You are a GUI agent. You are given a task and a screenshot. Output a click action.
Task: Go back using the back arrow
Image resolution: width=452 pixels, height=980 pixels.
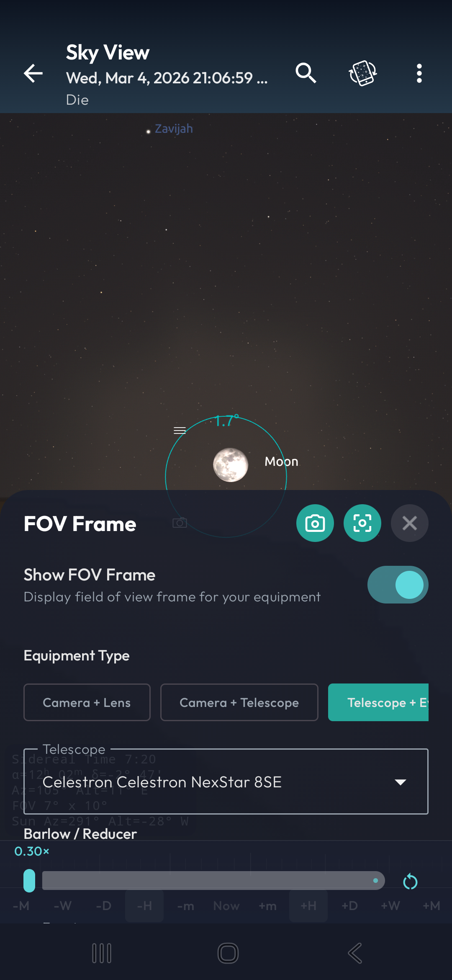tap(33, 73)
